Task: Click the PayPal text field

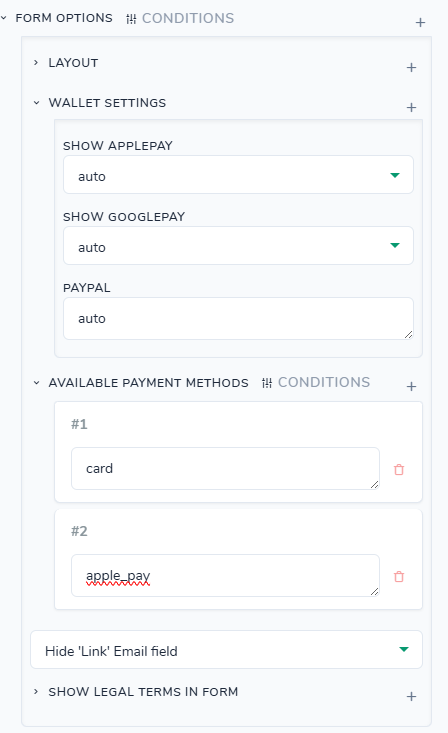Action: pos(238,318)
